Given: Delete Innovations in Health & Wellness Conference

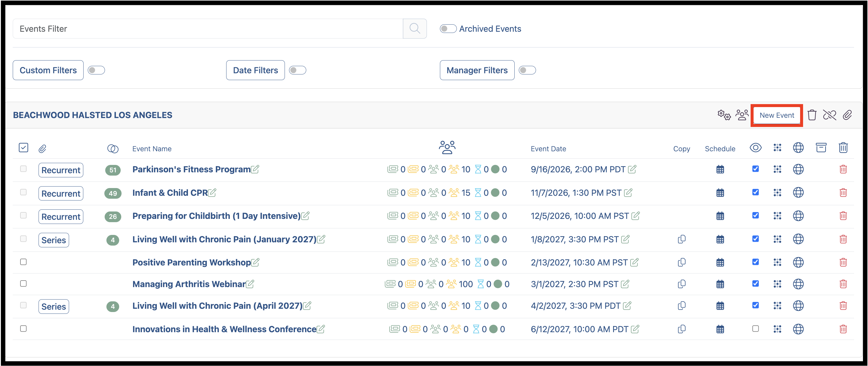Looking at the screenshot, I should tap(843, 329).
